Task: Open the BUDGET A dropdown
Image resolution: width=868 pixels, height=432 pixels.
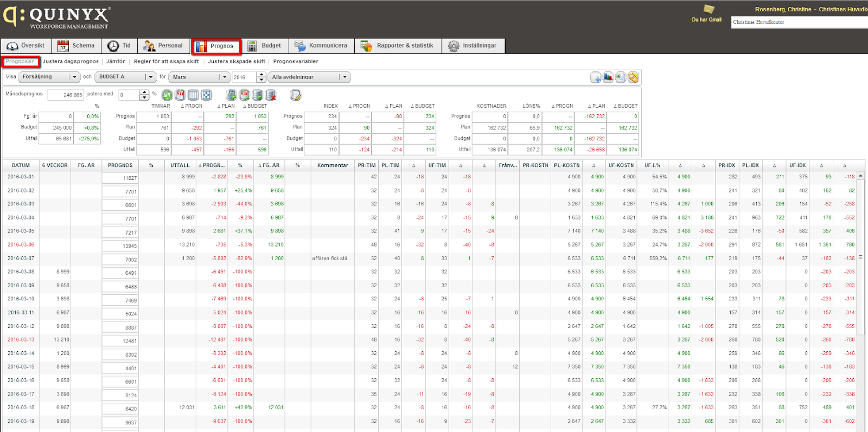Action: click(x=150, y=77)
